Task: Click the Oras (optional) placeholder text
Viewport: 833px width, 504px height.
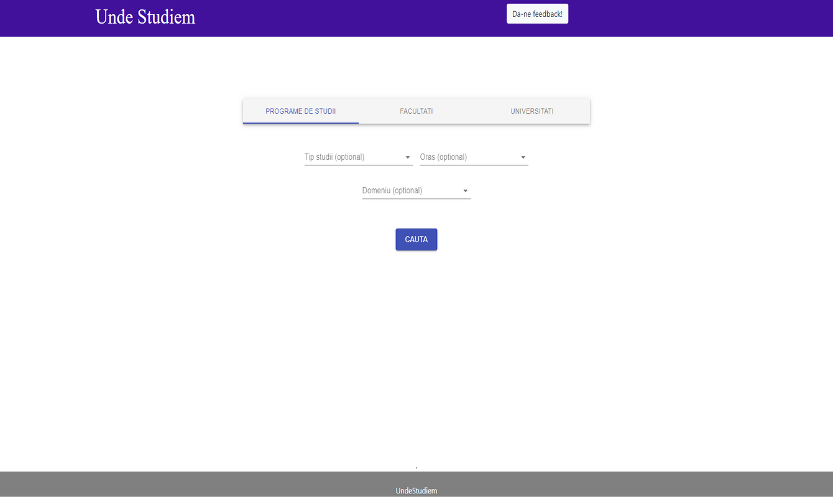Action: point(443,157)
